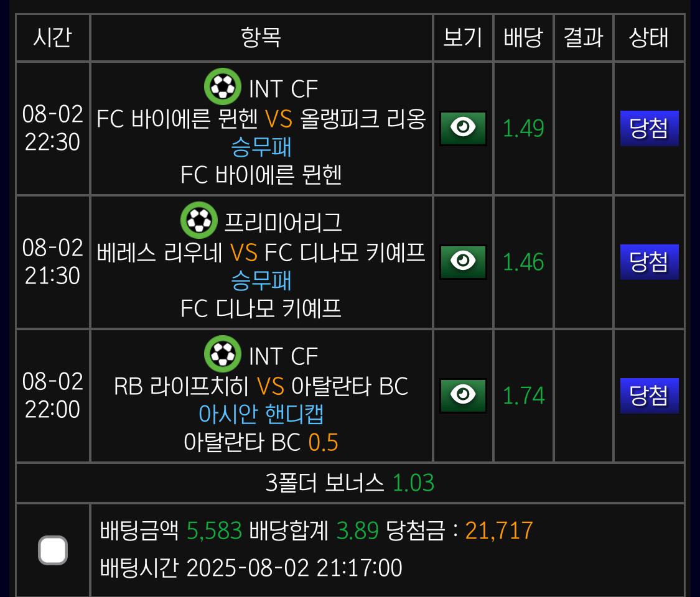This screenshot has height=597, width=700.
Task: Click the blue 승무패 link under Bayern match
Action: (x=261, y=147)
